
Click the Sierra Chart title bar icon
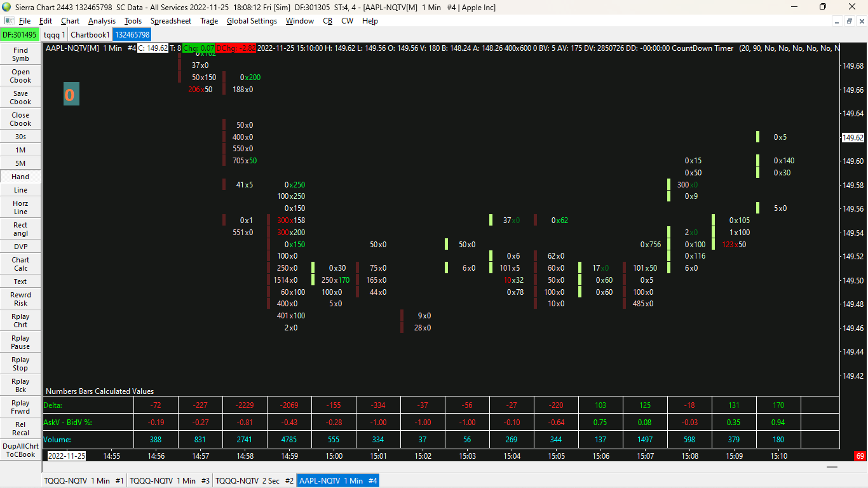[6, 7]
